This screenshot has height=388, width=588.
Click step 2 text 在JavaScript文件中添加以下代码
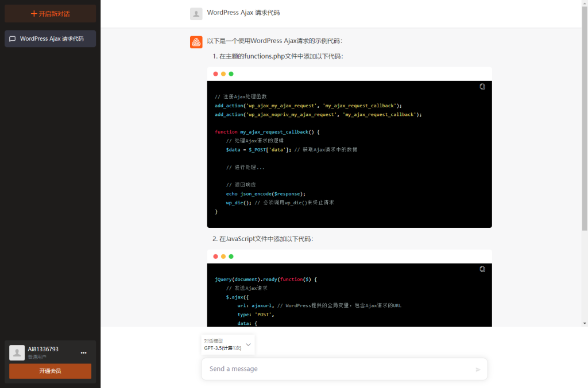click(x=266, y=239)
